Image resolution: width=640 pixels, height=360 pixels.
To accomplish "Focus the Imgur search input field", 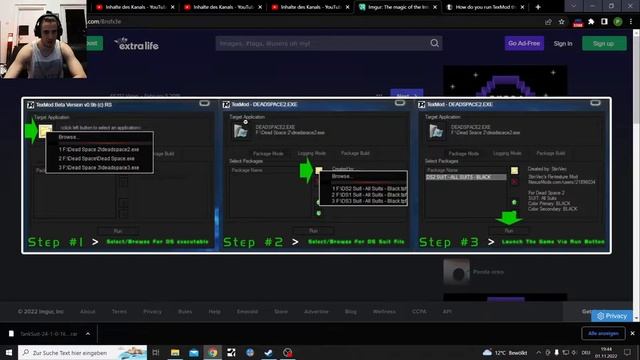I will pyautogui.click(x=322, y=43).
